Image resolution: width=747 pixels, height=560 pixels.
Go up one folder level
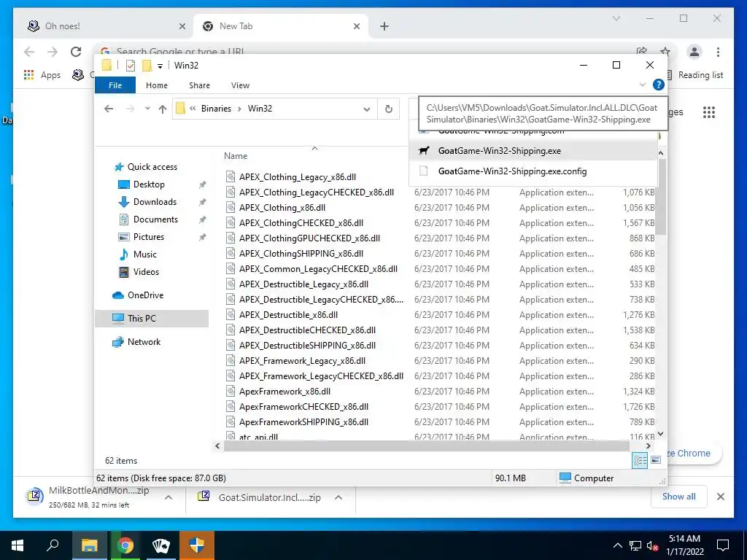(x=163, y=109)
